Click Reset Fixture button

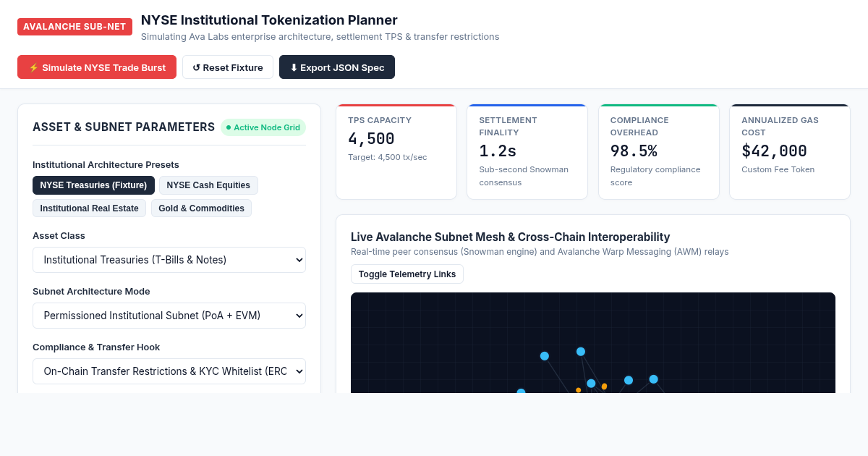coord(228,67)
